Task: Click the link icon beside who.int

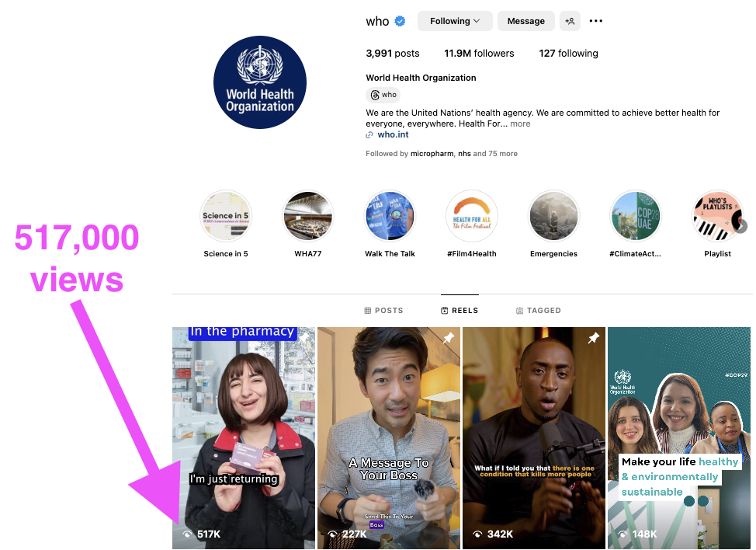Action: [x=369, y=134]
